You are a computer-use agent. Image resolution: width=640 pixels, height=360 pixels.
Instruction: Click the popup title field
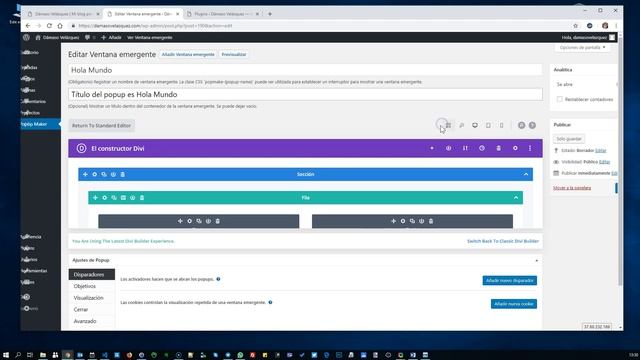pos(305,94)
